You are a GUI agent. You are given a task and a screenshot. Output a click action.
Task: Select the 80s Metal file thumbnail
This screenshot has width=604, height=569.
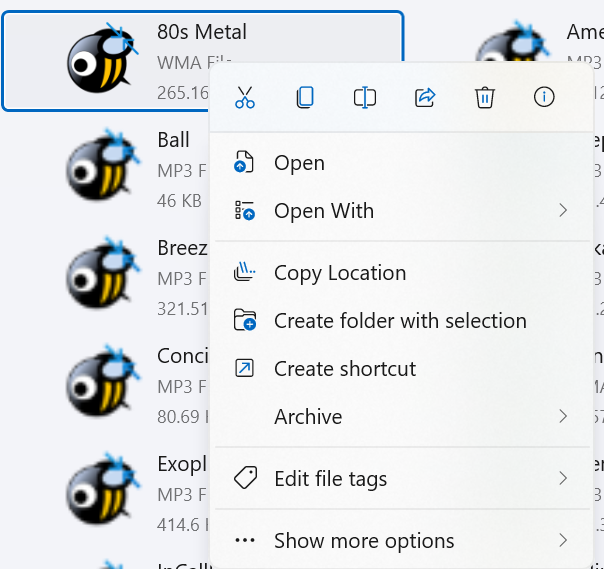(102, 58)
